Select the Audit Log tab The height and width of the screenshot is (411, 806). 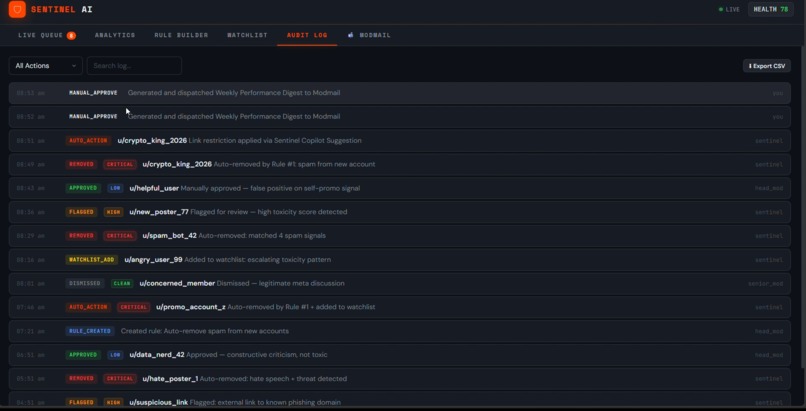click(307, 35)
